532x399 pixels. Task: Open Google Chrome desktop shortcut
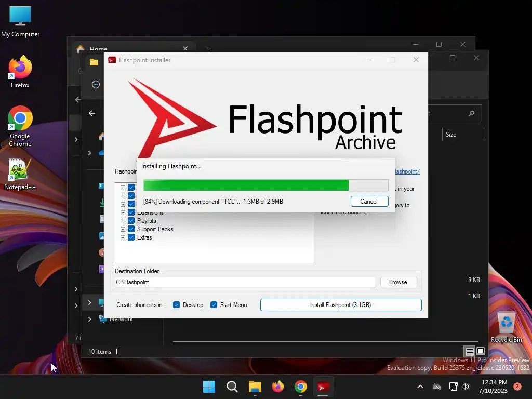click(20, 126)
